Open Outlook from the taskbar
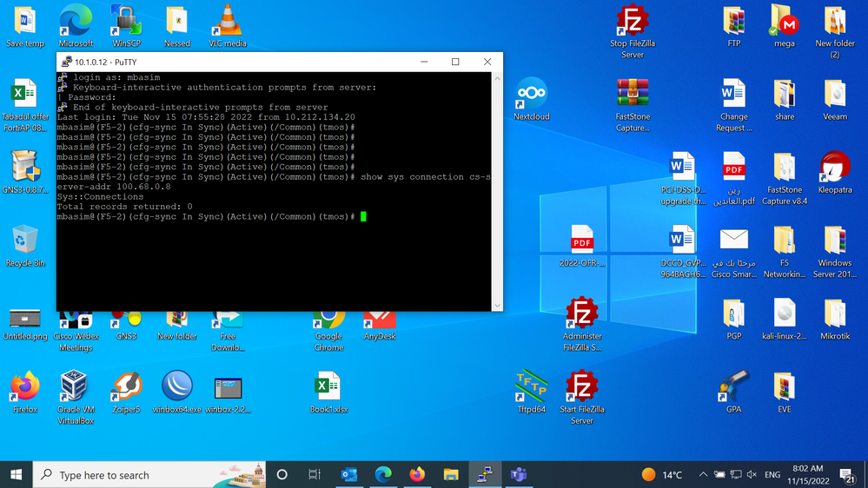Screen dimensions: 868x488 (349, 474)
